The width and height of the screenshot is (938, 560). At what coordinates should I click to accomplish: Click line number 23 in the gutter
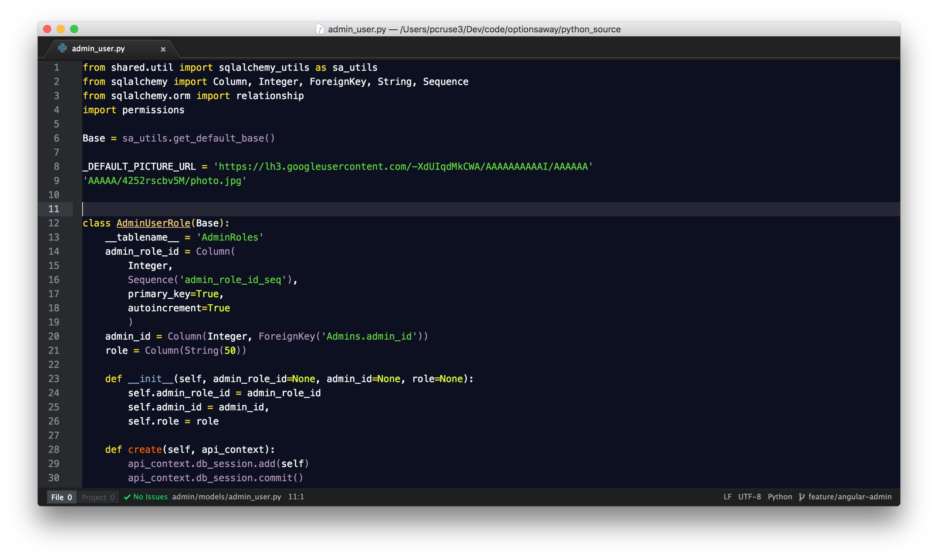click(x=54, y=378)
